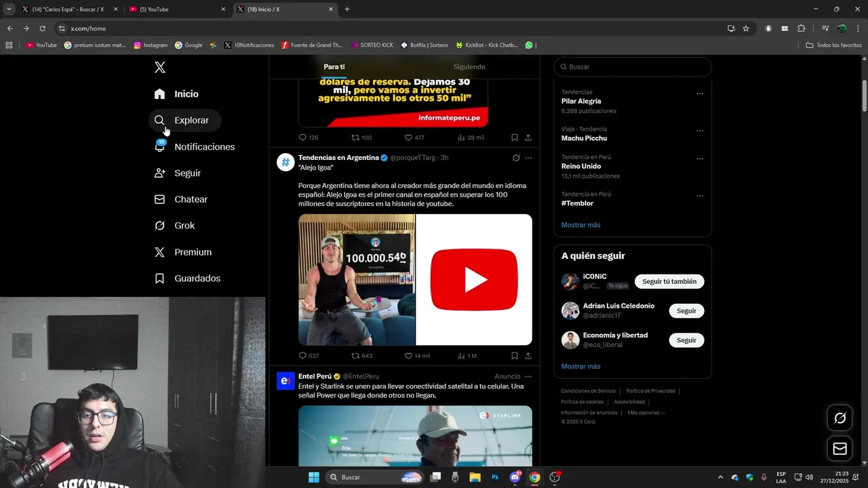Open the floating messages envelope button
Image resolution: width=868 pixels, height=488 pixels.
(x=840, y=449)
